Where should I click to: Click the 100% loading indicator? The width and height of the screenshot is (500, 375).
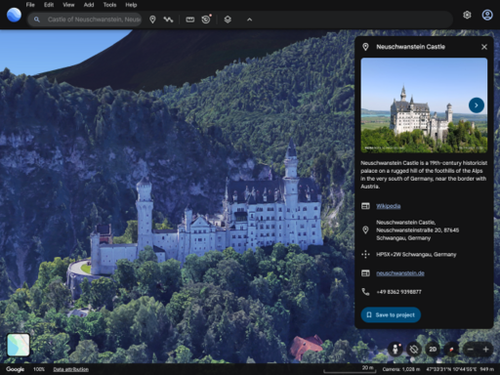tap(39, 369)
